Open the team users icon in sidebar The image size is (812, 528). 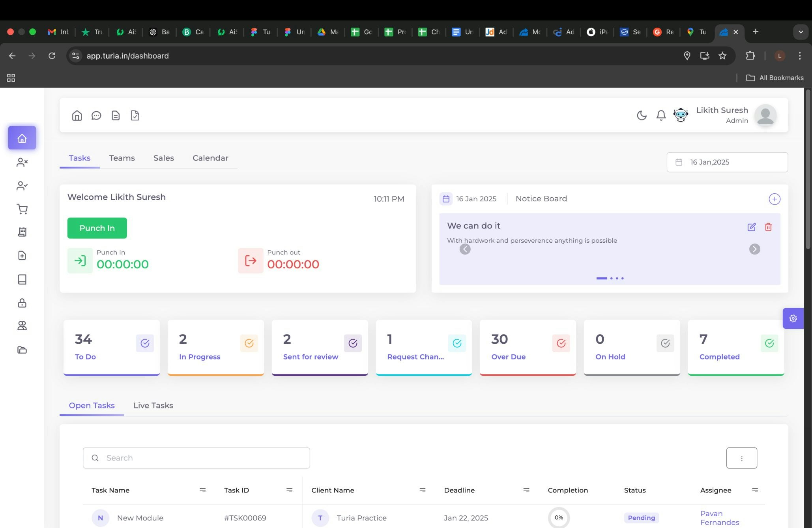click(x=22, y=326)
